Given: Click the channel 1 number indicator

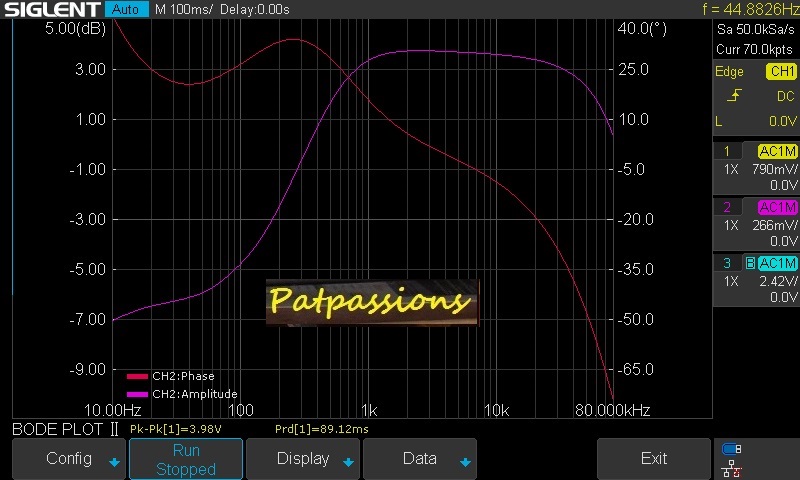Looking at the screenshot, I should [727, 151].
